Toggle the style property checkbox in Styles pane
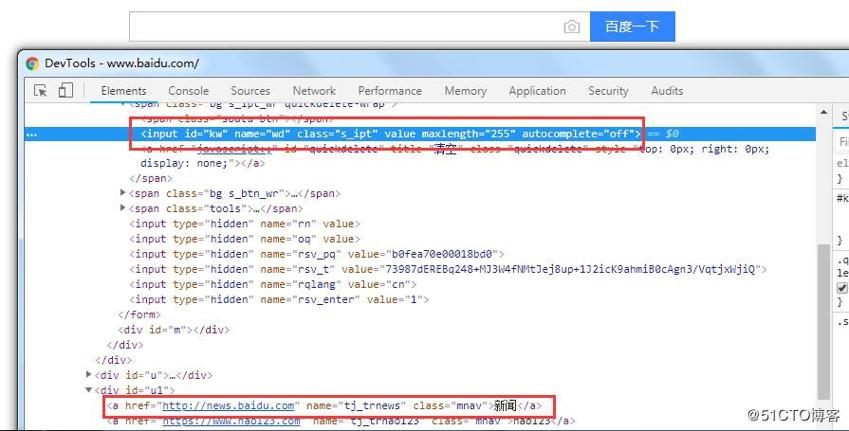The image size is (849, 431). 843,288
